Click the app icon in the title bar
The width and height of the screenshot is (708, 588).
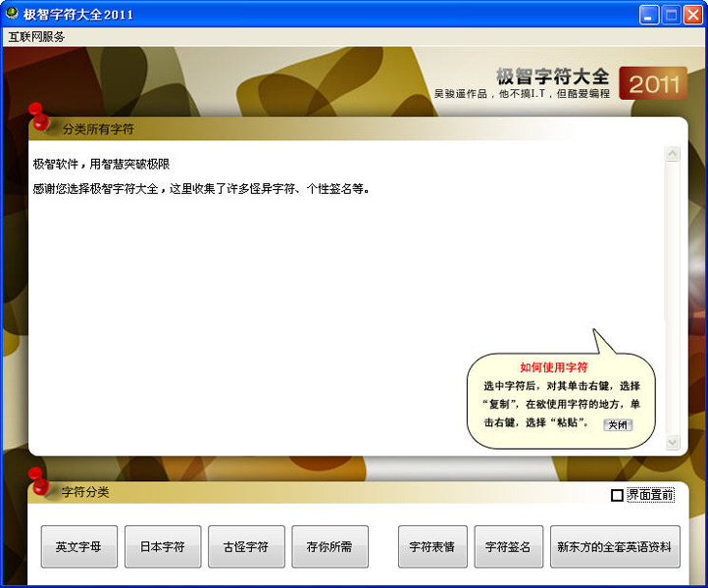point(12,13)
